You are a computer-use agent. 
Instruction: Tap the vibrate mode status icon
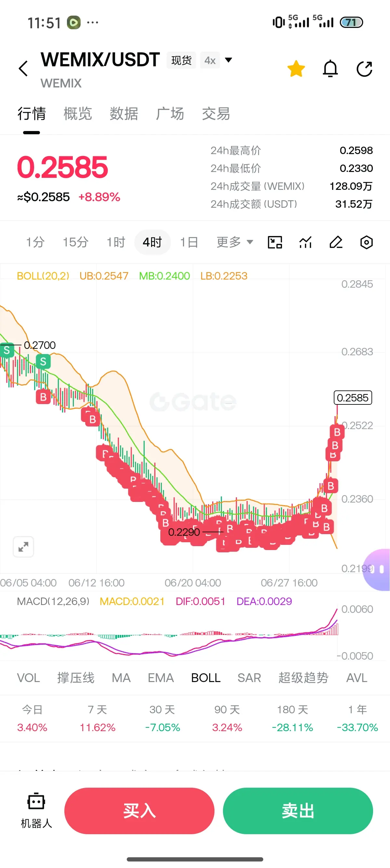click(x=279, y=22)
